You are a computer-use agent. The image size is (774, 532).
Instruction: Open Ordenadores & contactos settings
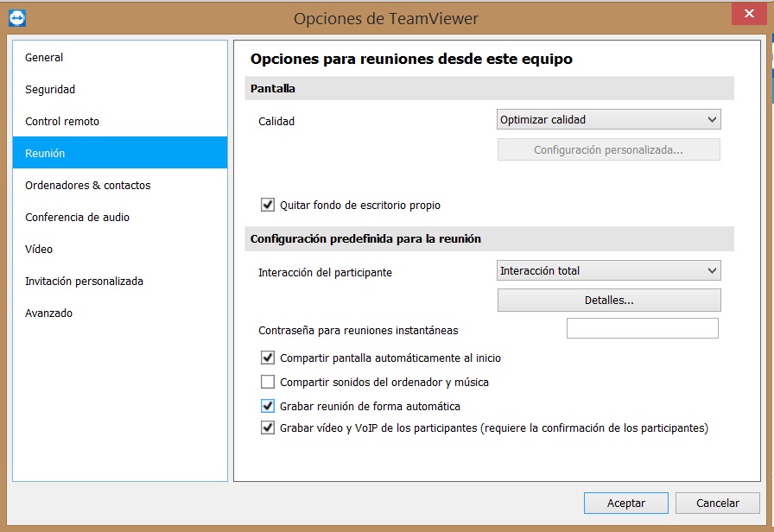click(87, 186)
